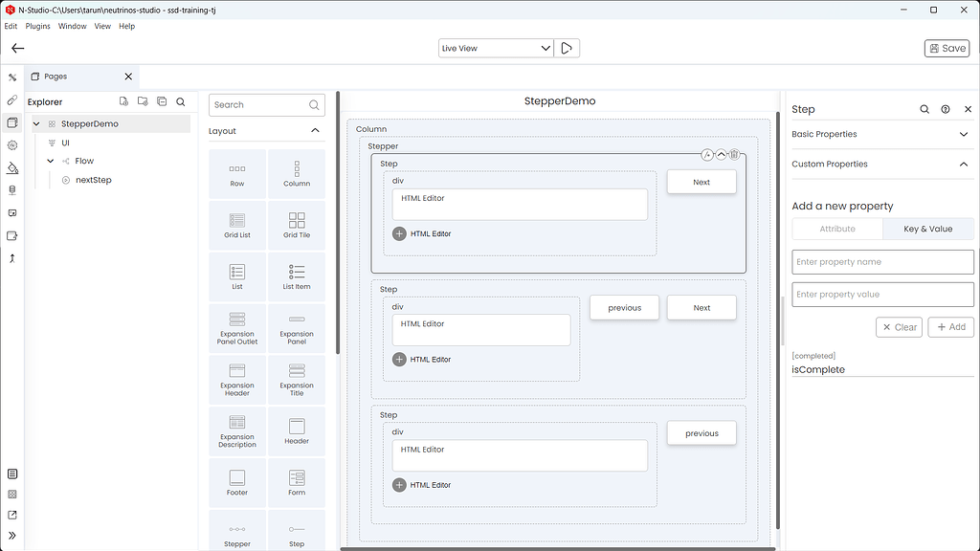Viewport: 980px width, 551px height.
Task: Click the Clear button
Action: (899, 327)
